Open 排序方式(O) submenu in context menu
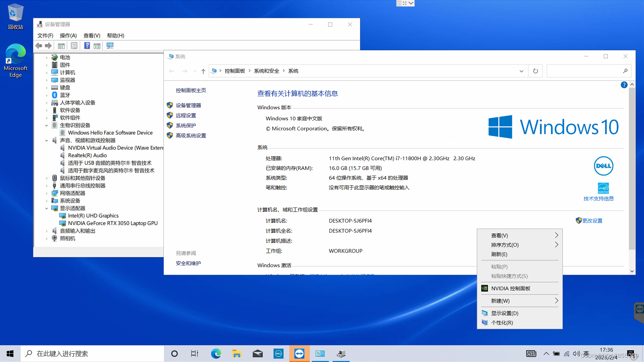The image size is (644, 362). click(519, 245)
